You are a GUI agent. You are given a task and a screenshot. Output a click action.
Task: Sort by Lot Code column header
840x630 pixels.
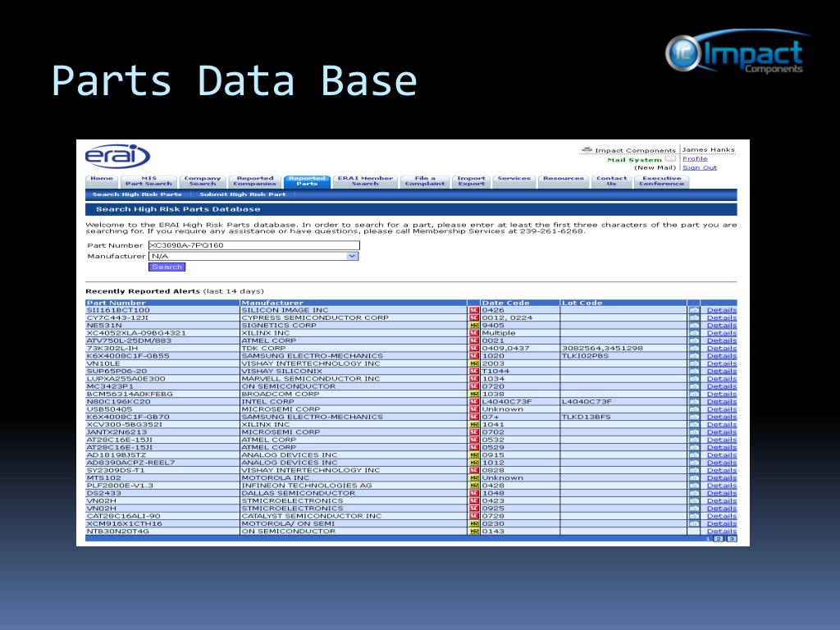pos(582,303)
